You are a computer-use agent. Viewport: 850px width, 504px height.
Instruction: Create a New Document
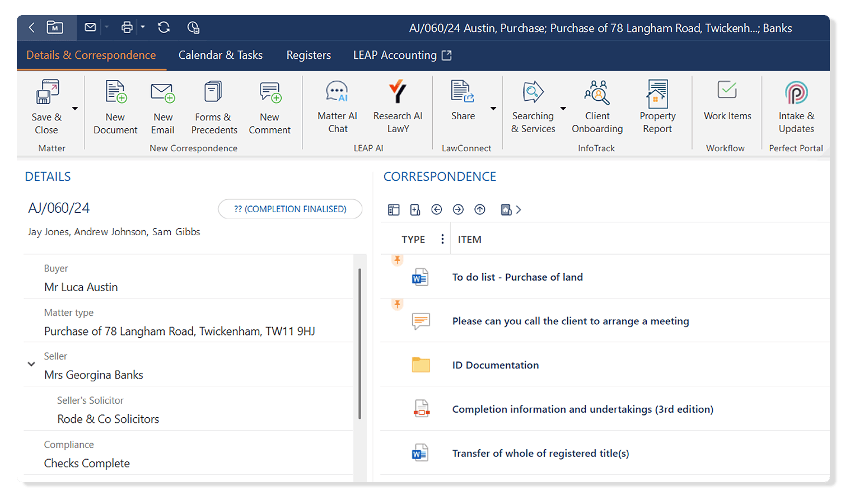point(115,108)
